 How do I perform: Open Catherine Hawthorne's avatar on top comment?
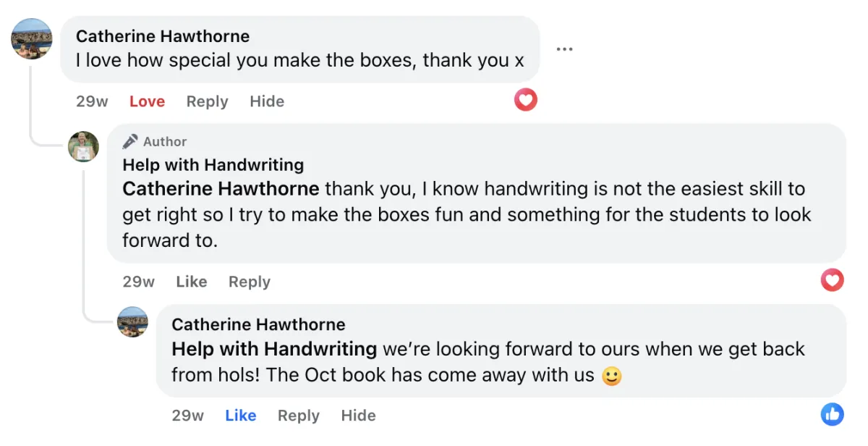point(32,39)
